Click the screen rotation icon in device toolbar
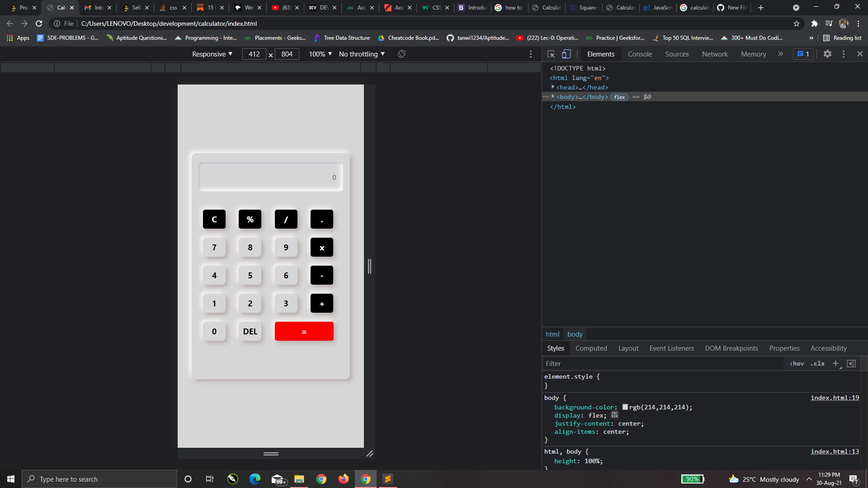 point(401,54)
